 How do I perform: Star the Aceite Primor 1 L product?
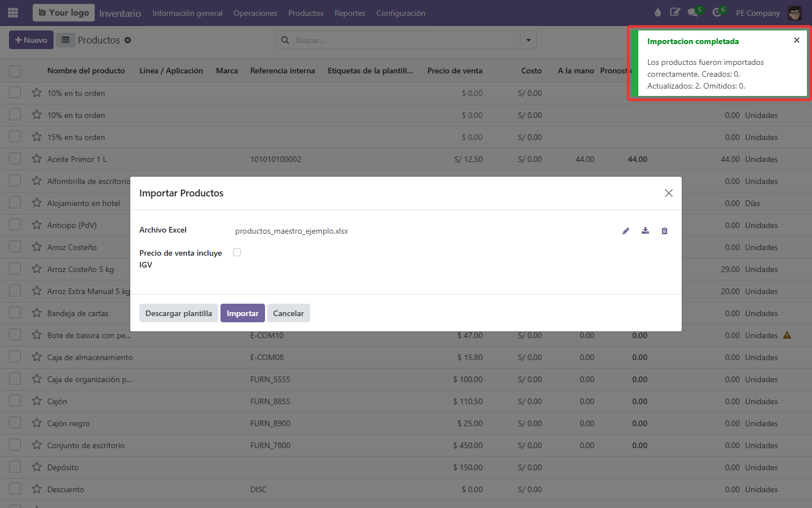(37, 159)
